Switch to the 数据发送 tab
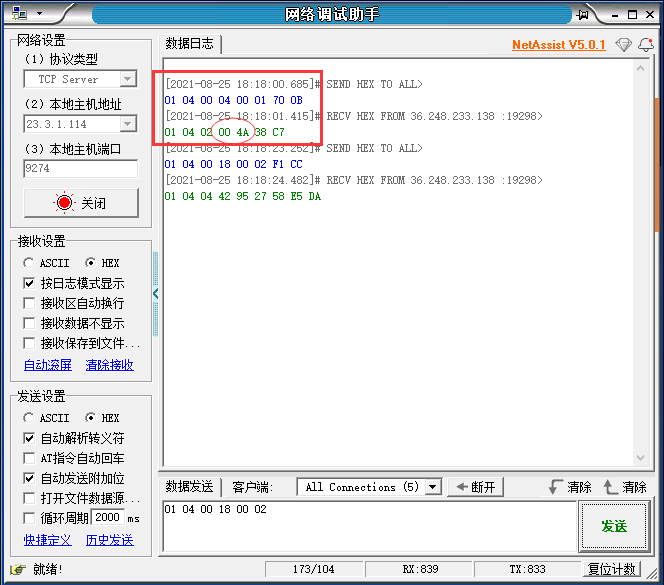Image resolution: width=664 pixels, height=585 pixels. point(189,487)
